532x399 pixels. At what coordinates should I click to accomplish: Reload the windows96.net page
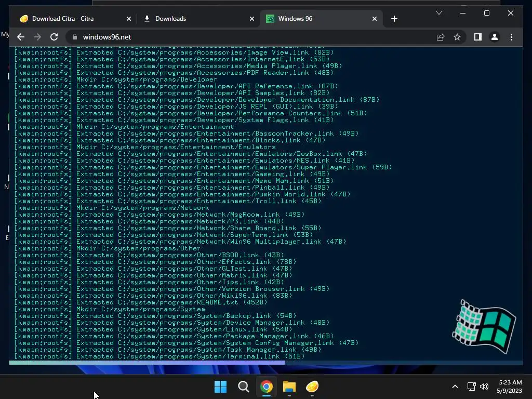coord(54,37)
